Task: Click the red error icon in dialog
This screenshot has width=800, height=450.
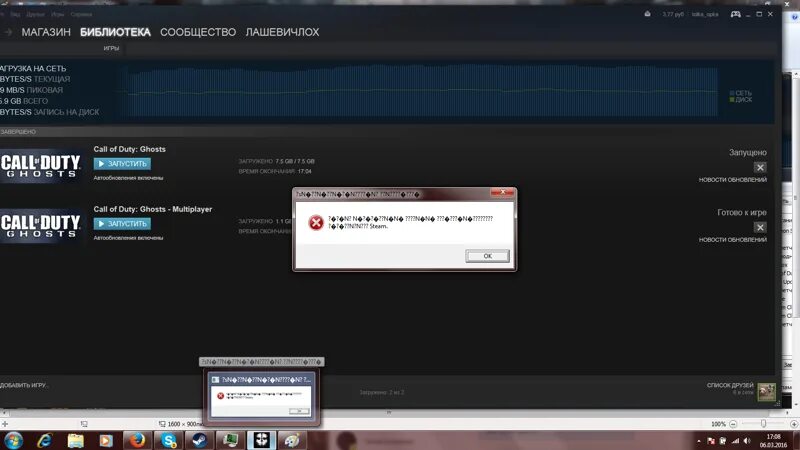Action: tap(316, 222)
